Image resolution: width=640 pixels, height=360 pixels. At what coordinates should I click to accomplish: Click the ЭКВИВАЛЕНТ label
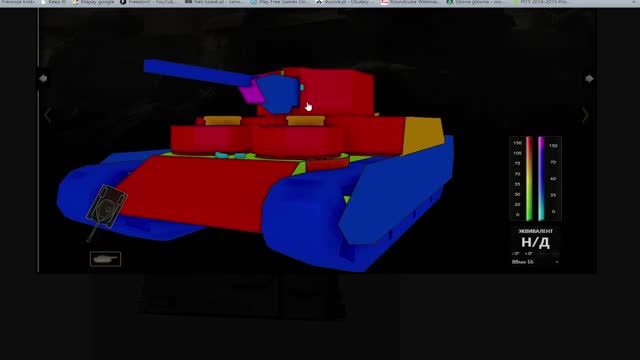pos(535,231)
